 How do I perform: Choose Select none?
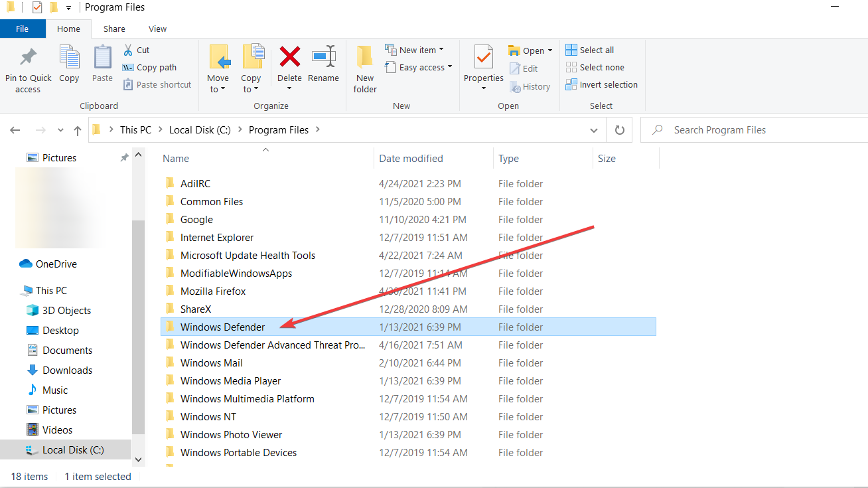(595, 67)
